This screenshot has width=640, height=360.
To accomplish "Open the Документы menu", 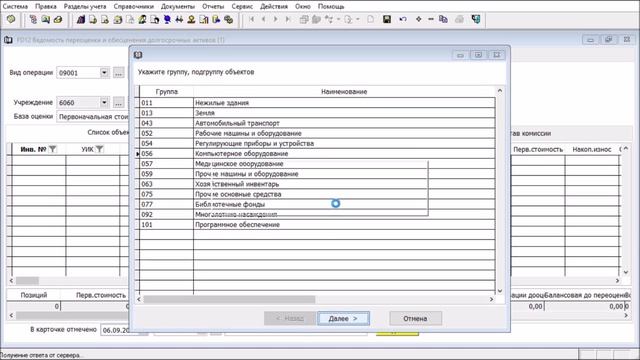I will pos(178,7).
